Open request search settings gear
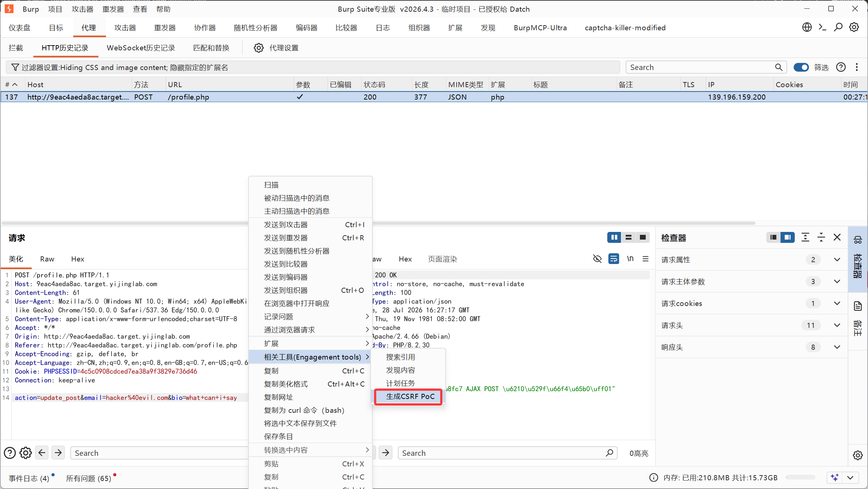The width and height of the screenshot is (868, 489). click(26, 453)
